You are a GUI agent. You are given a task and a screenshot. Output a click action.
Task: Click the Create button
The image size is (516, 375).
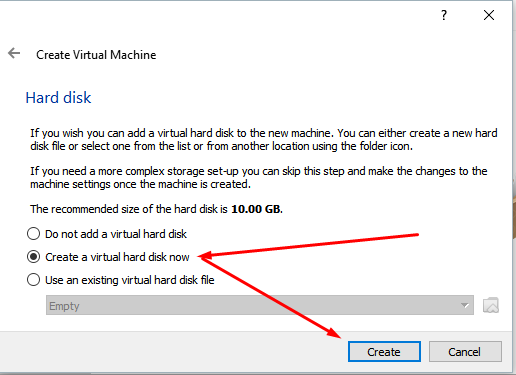(x=384, y=352)
